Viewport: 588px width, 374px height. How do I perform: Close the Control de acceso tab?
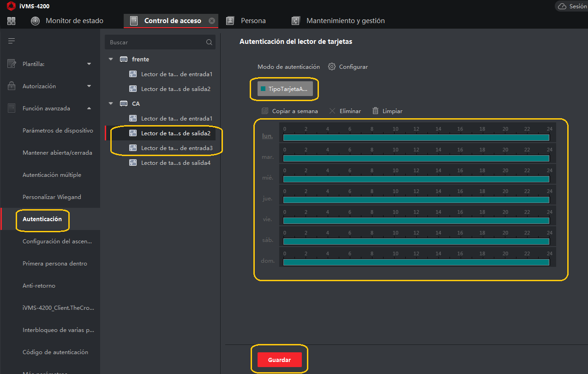click(x=211, y=21)
